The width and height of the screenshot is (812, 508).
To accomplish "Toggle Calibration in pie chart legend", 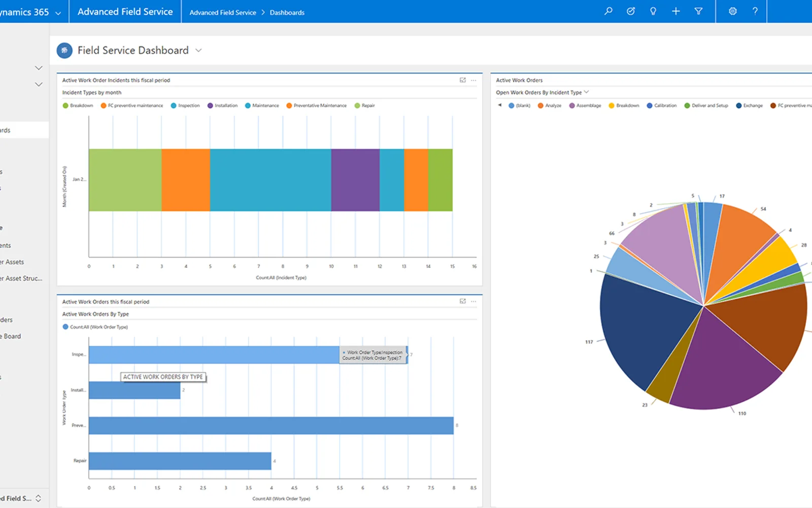I will [662, 106].
